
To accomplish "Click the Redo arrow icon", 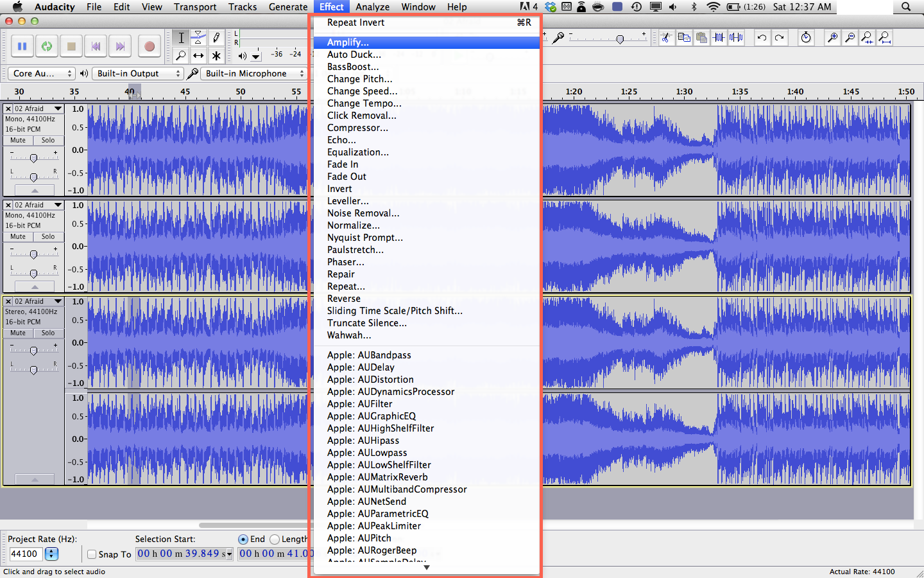I will click(x=779, y=38).
